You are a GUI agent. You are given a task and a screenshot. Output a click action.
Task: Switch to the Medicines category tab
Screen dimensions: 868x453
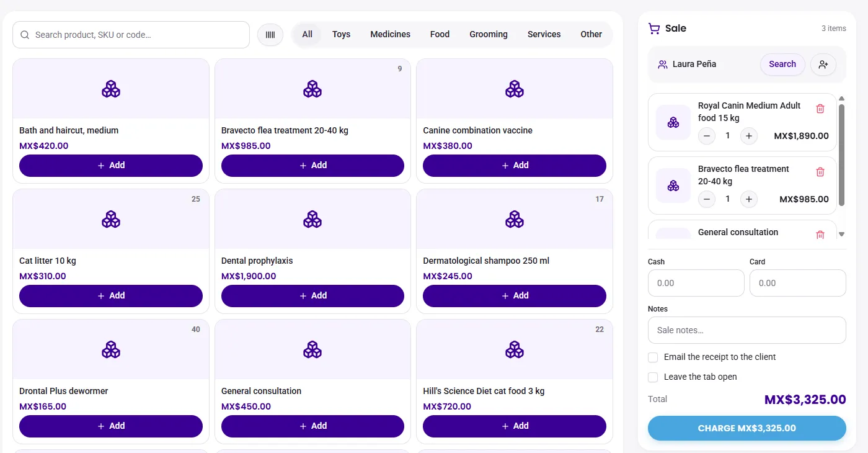tap(390, 34)
